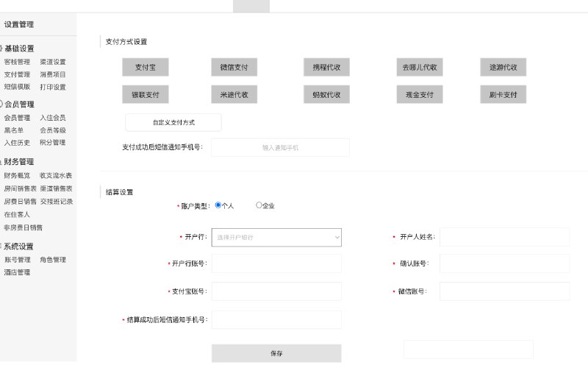Go to 支付管理 in the sidebar
This screenshot has width=588, height=390.
click(x=17, y=74)
